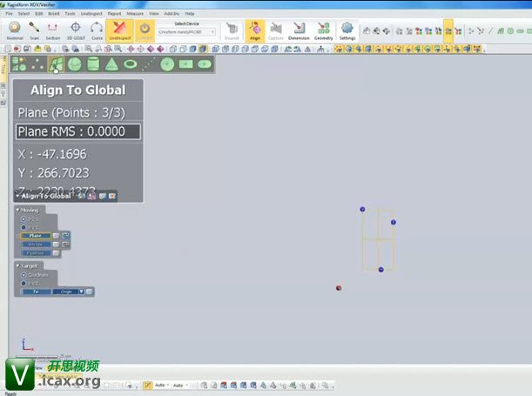Click the multi-shape geometry group icon
The height and width of the screenshot is (396, 532).
19,64
